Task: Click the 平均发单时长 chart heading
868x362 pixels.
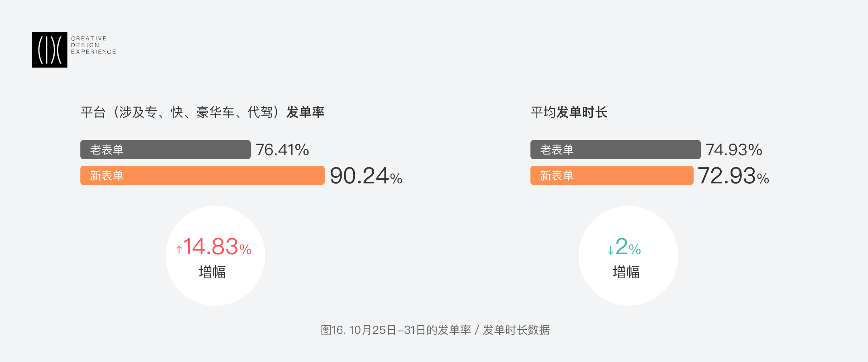Action: [x=569, y=112]
